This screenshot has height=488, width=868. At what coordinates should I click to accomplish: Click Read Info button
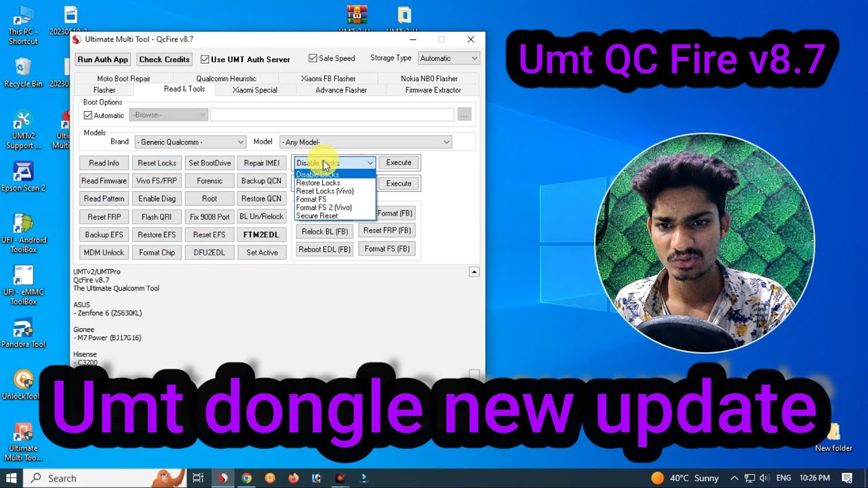[x=104, y=163]
